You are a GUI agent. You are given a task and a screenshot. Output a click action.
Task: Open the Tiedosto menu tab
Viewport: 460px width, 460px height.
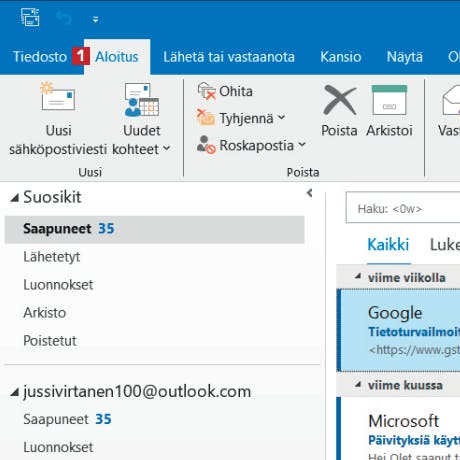[x=40, y=57]
